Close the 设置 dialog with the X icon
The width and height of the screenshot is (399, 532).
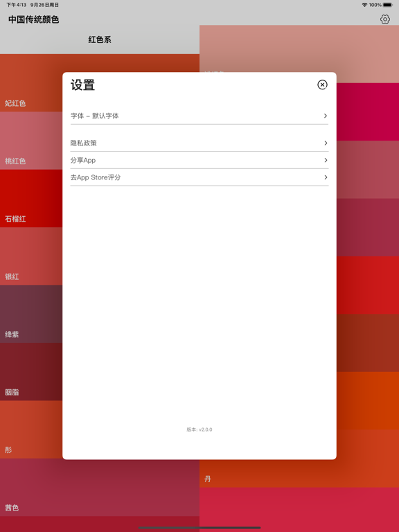[x=322, y=85]
